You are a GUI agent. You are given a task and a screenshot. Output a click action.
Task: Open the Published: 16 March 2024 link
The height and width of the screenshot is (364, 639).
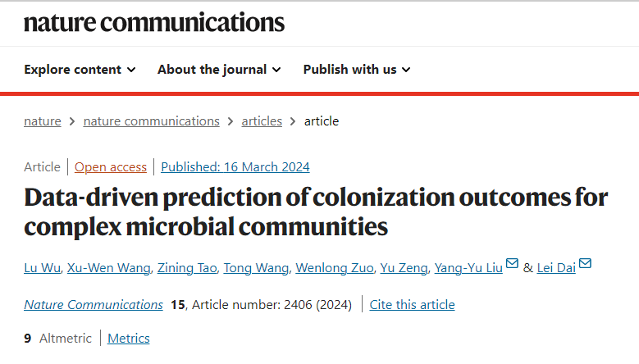point(235,167)
